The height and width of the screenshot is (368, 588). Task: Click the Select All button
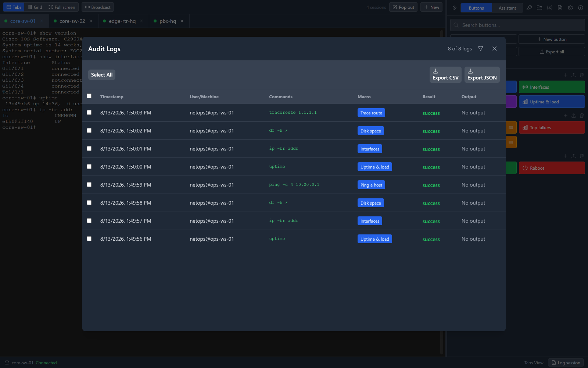(x=102, y=75)
